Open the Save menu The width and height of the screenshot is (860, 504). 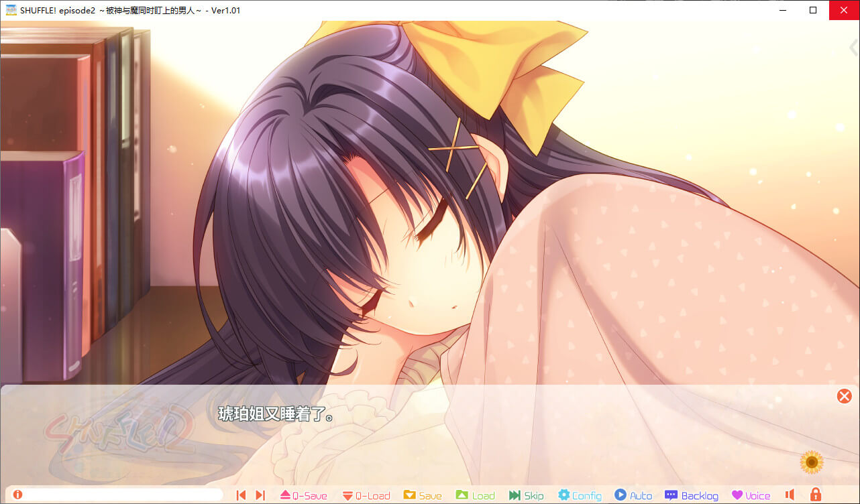[x=423, y=495]
